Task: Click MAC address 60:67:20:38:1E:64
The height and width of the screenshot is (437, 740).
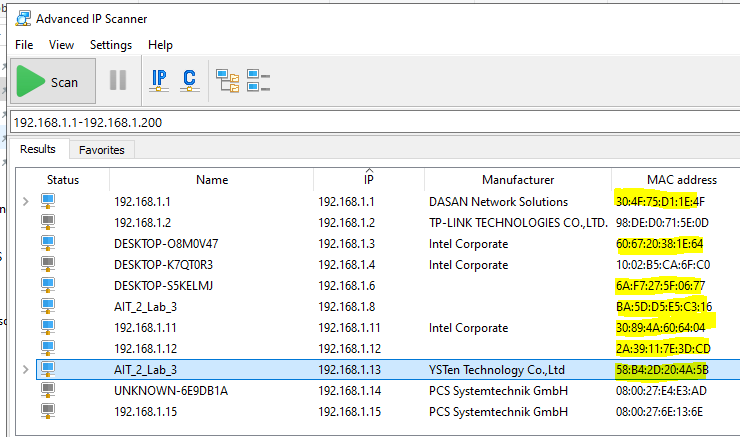Action: click(659, 244)
